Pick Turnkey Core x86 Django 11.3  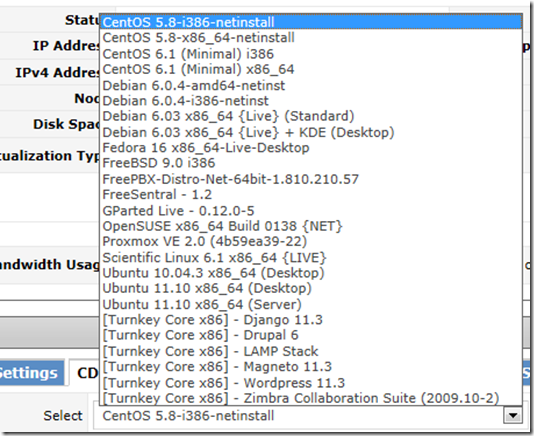coord(311,320)
